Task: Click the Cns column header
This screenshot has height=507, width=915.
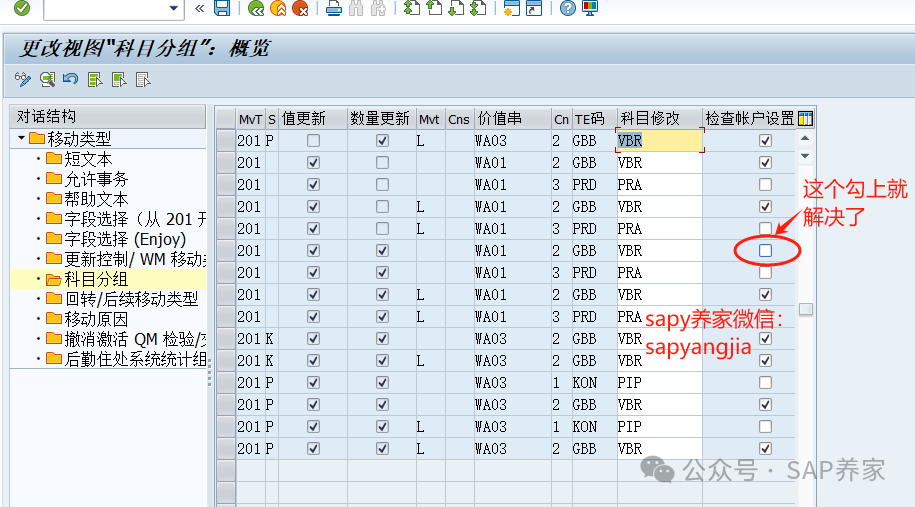Action: tap(459, 118)
